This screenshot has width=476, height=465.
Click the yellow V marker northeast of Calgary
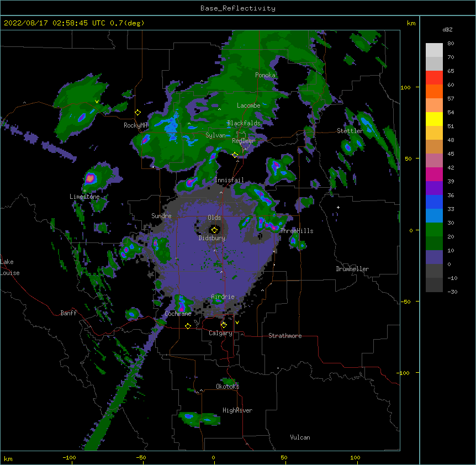[x=237, y=323]
